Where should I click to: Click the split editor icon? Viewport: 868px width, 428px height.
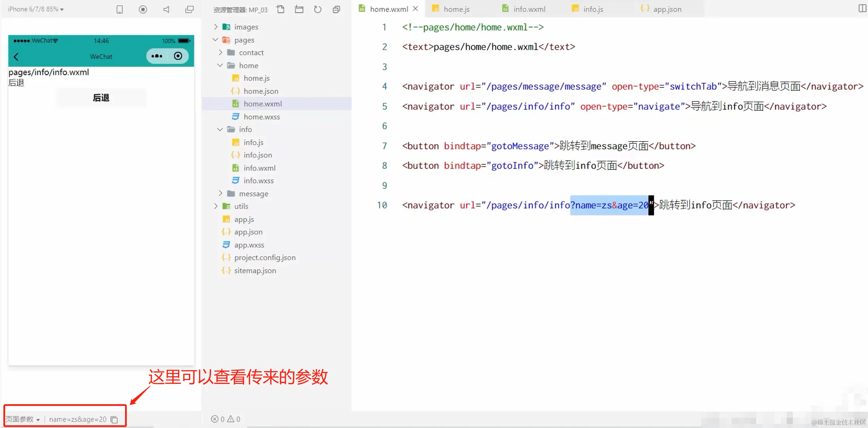(862, 8)
